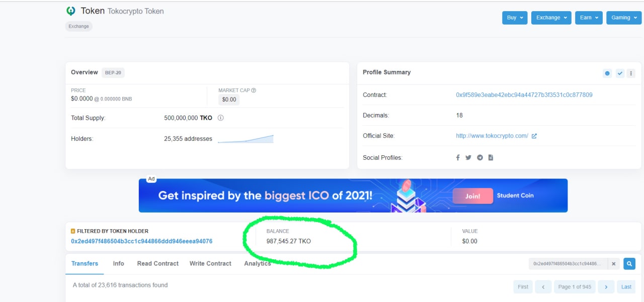
Task: Click the Student Coin ad banner text
Action: 515,195
